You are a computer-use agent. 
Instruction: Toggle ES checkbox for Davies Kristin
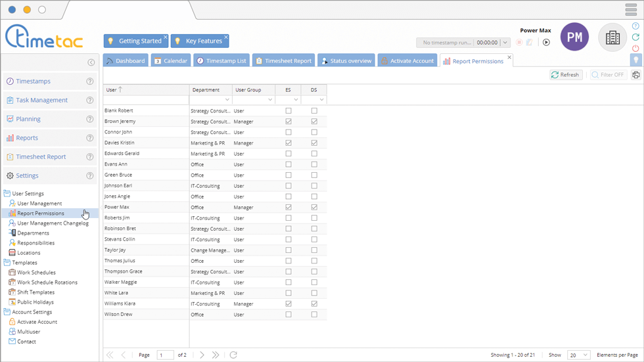pyautogui.click(x=288, y=143)
